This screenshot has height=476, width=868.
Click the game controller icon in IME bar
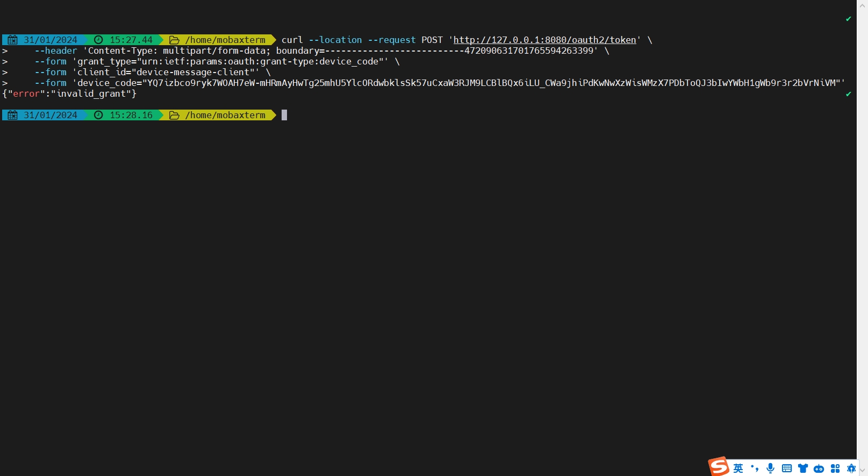pos(819,468)
